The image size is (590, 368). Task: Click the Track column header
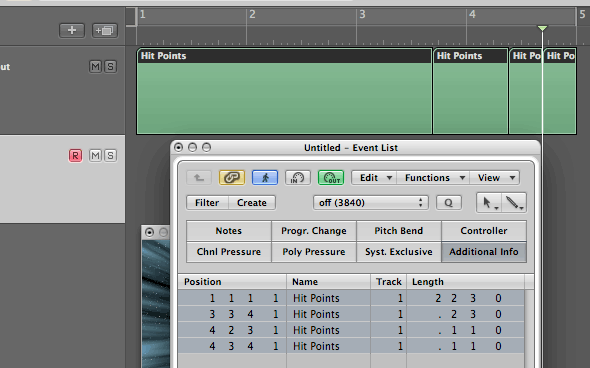[x=388, y=282]
